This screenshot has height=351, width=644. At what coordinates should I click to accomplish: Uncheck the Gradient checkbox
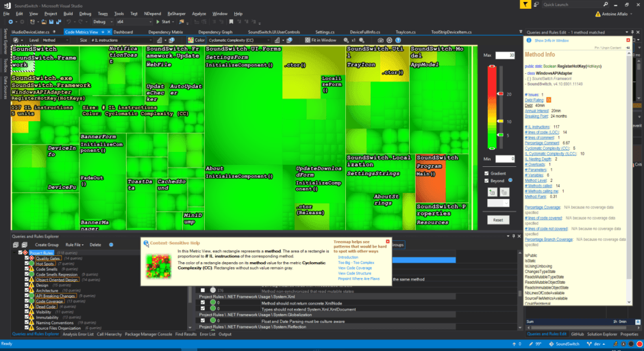[x=486, y=174]
